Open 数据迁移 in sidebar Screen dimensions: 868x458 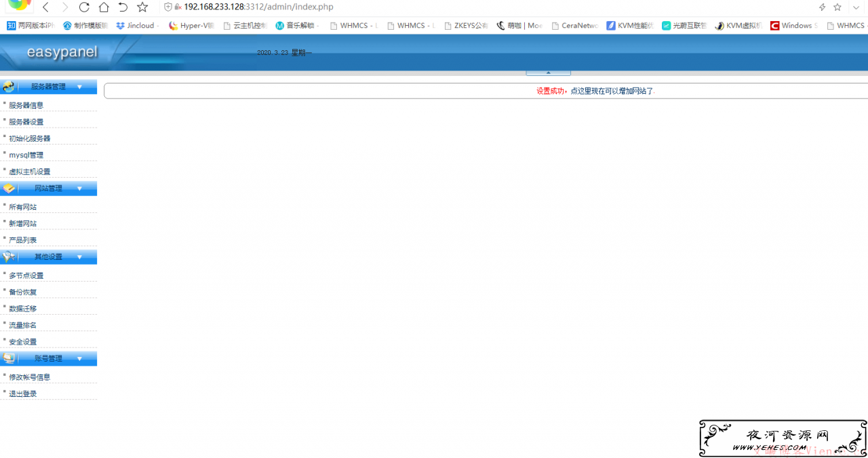click(23, 309)
